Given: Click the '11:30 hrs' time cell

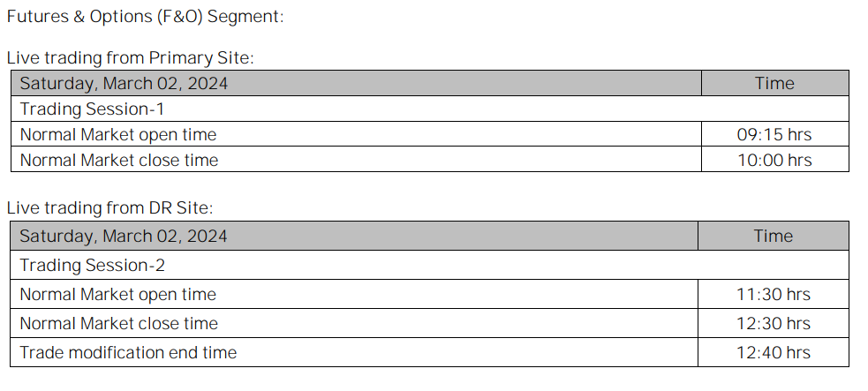Looking at the screenshot, I should [774, 294].
